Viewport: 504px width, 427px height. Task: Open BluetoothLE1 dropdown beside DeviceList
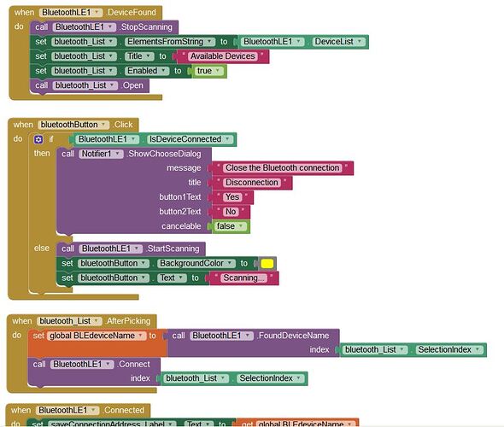[273, 42]
